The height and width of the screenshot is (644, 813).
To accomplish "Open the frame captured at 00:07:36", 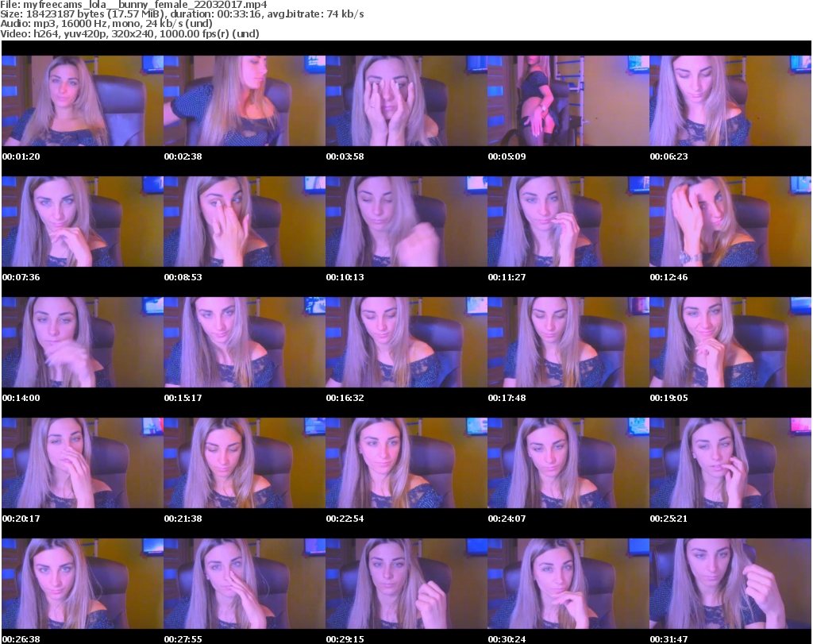I will tap(83, 222).
